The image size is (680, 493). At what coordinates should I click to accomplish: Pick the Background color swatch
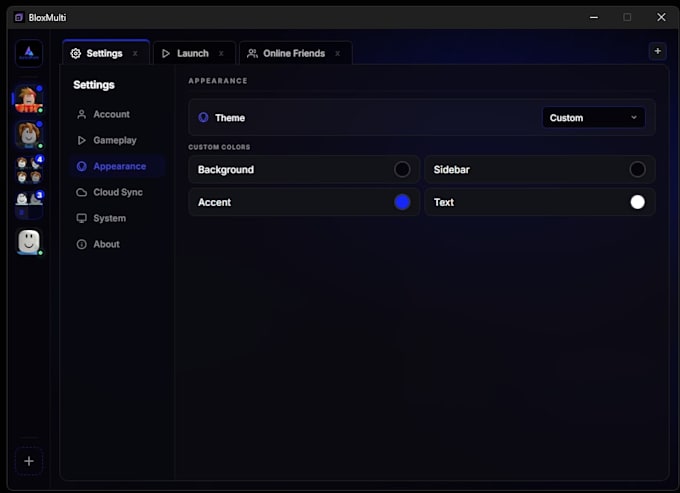402,169
